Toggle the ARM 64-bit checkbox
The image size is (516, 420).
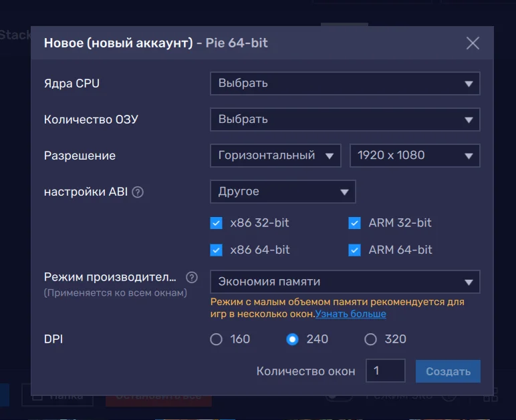tap(355, 250)
